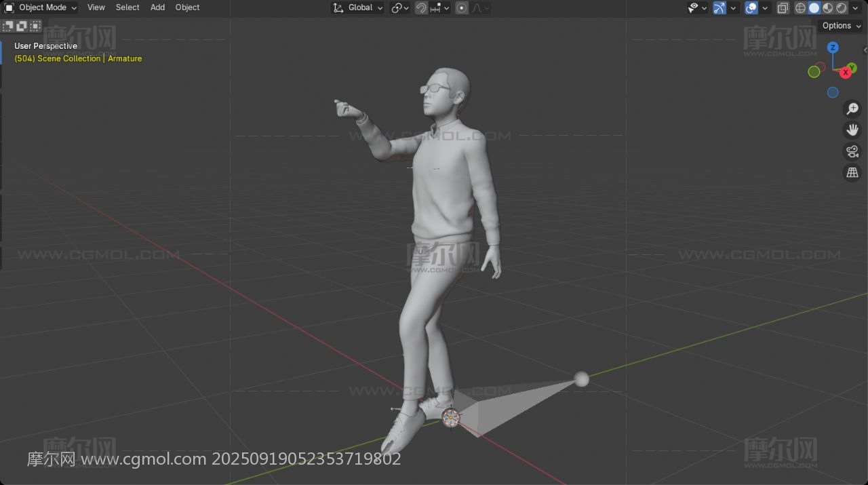
Task: Open the transform pivot point dropdown
Action: coord(400,7)
